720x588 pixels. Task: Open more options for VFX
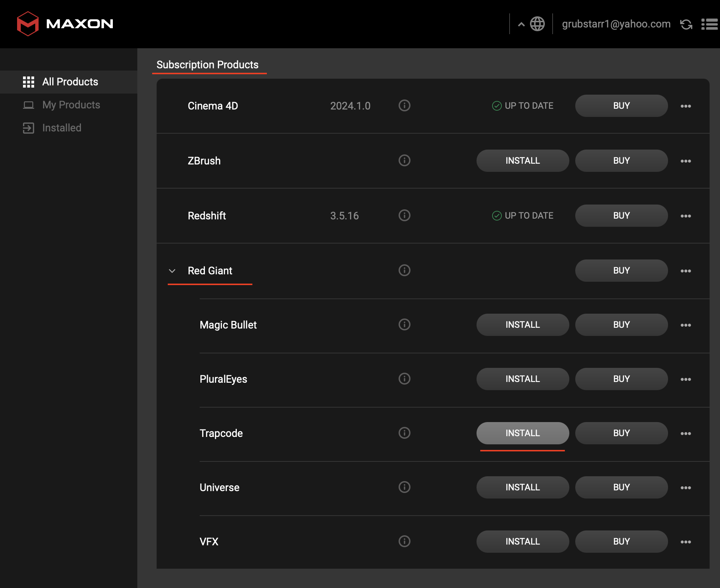point(685,542)
